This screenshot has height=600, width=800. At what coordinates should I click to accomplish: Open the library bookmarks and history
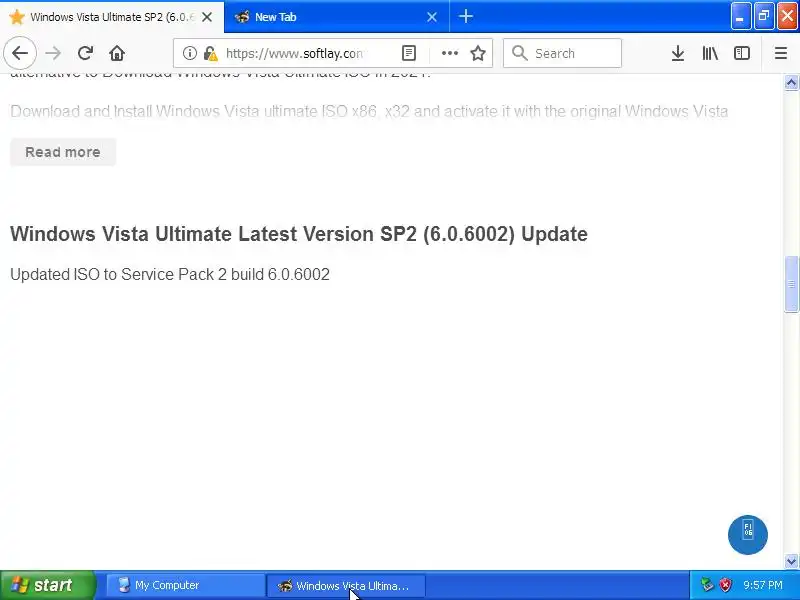pyautogui.click(x=710, y=53)
